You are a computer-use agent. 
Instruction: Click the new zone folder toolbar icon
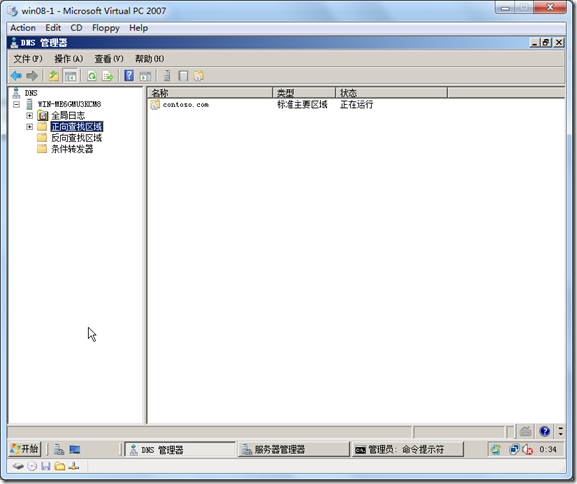point(199,76)
